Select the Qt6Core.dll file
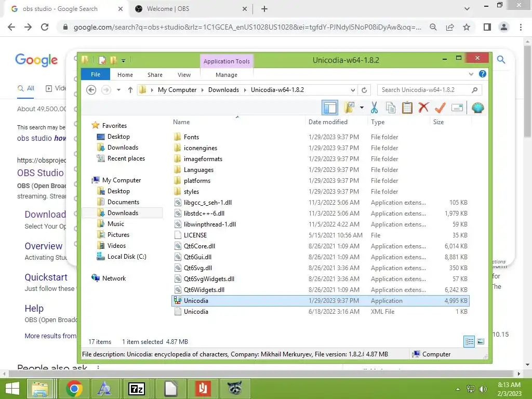532x399 pixels. pyautogui.click(x=199, y=246)
